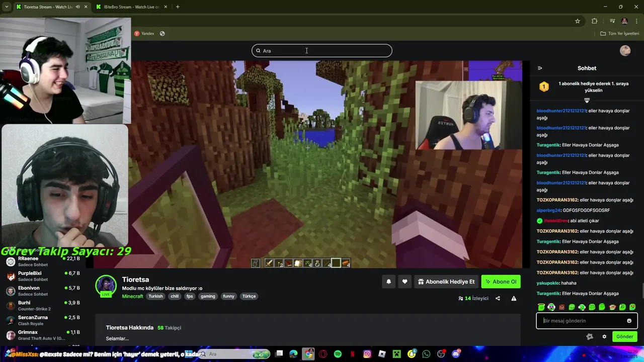Insert the angry red emote
644x362 pixels.
click(x=562, y=307)
